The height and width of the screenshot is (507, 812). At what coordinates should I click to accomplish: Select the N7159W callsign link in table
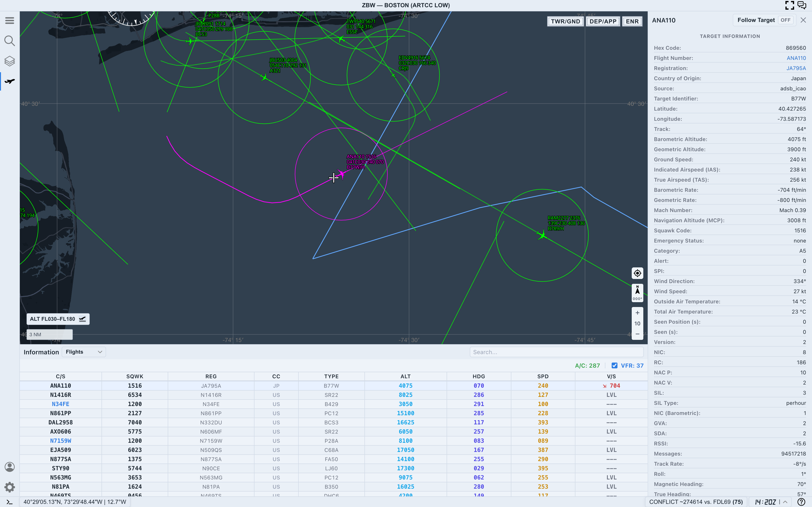(61, 441)
